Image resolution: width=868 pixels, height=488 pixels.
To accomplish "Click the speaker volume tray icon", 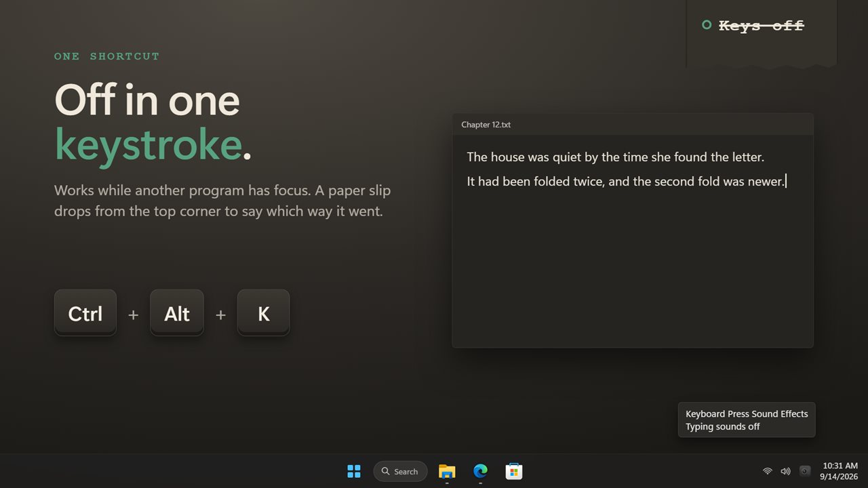I will 785,471.
